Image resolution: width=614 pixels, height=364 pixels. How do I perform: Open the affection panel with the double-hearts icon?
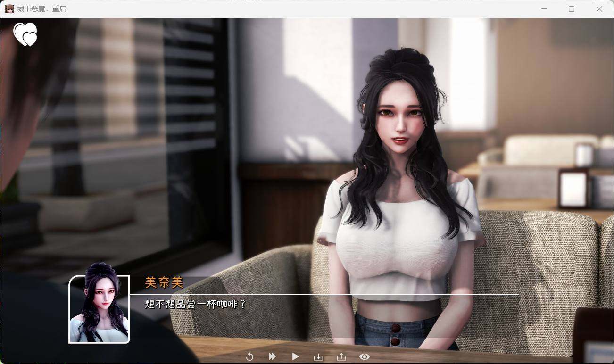(x=26, y=34)
